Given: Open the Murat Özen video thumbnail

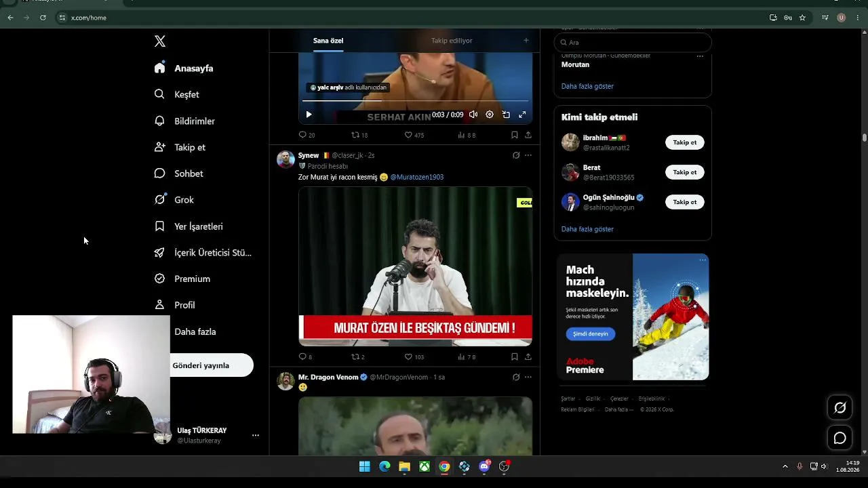Looking at the screenshot, I should coord(415,266).
